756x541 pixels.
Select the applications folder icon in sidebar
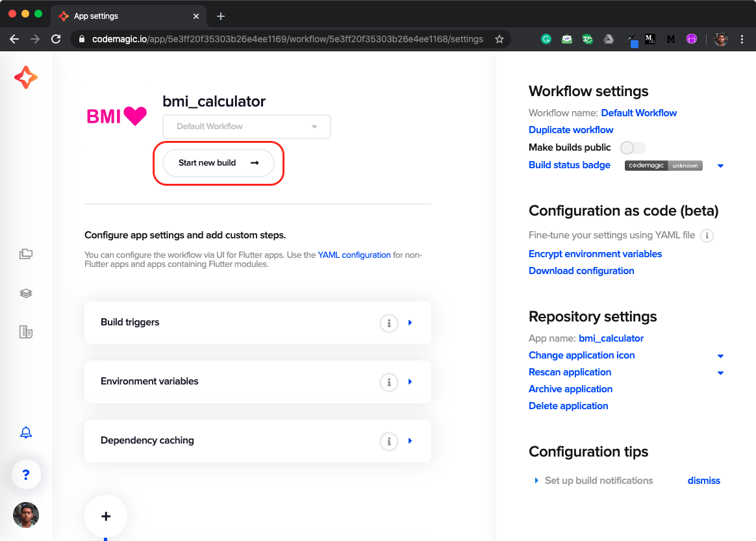[25, 253]
